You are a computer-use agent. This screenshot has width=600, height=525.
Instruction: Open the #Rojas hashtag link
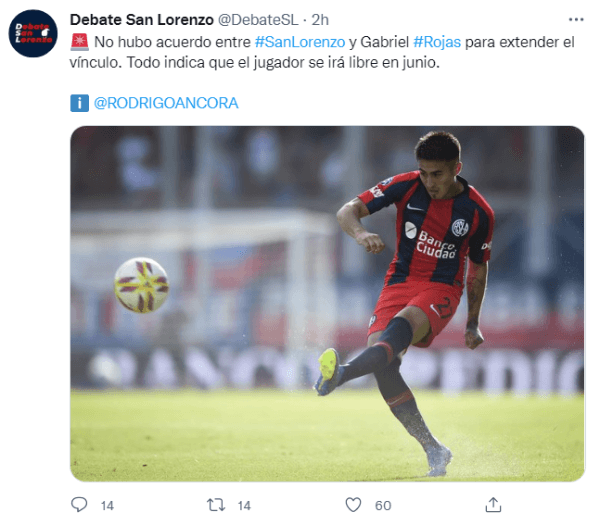[x=437, y=42]
